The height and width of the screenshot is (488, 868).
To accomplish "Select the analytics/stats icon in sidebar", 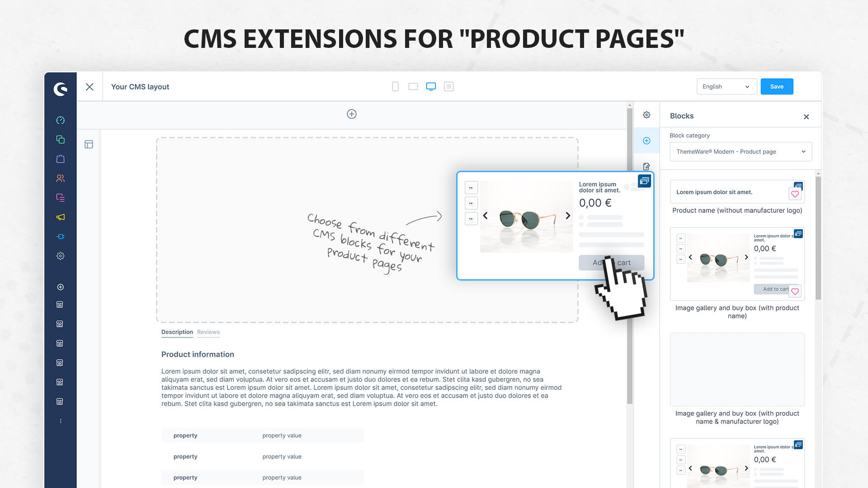I will coord(60,119).
